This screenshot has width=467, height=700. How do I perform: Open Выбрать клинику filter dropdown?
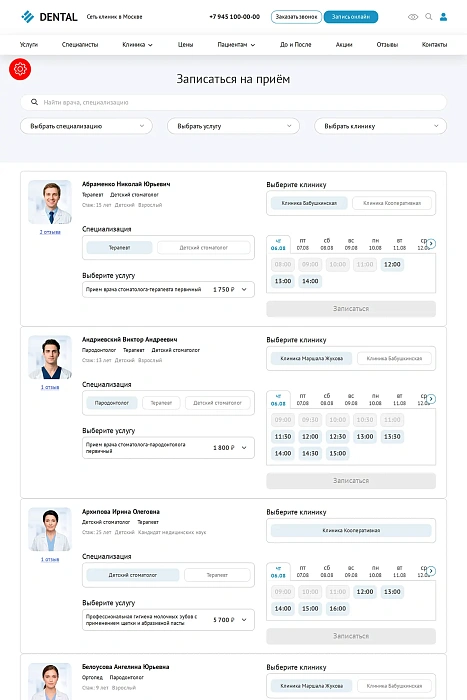click(380, 126)
